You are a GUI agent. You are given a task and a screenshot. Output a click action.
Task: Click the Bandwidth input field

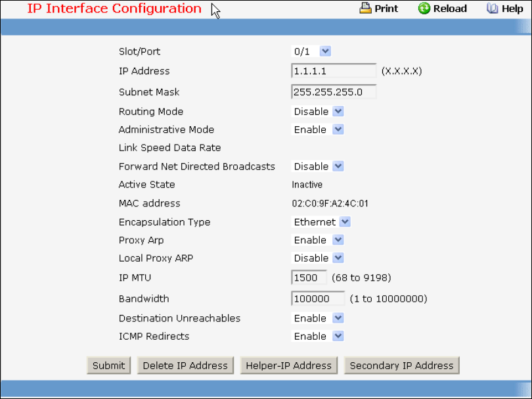click(318, 299)
